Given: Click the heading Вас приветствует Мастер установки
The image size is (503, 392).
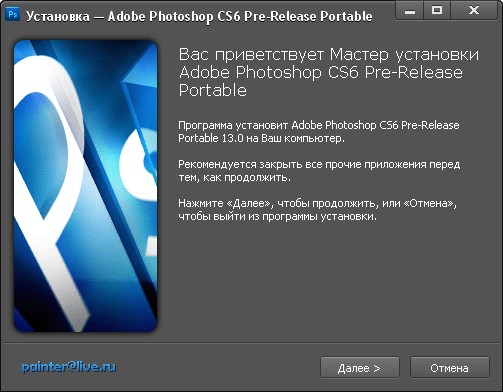Looking at the screenshot, I should click(329, 54).
